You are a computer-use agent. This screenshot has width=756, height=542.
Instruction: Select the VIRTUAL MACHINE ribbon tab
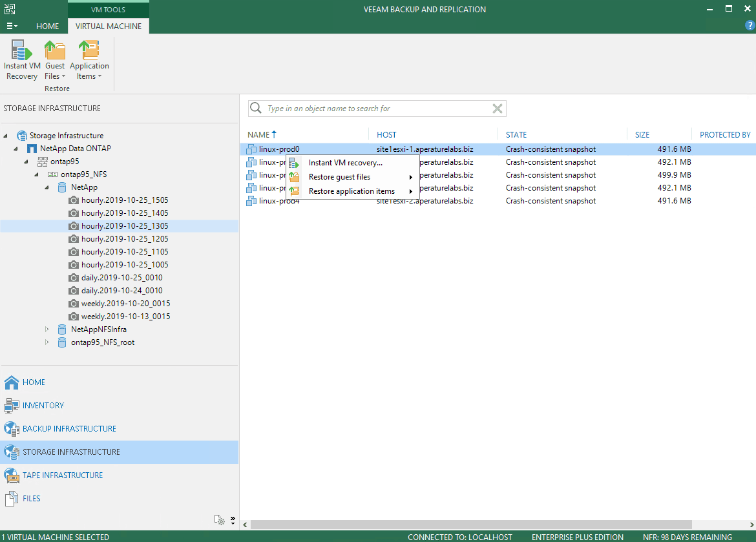click(109, 26)
